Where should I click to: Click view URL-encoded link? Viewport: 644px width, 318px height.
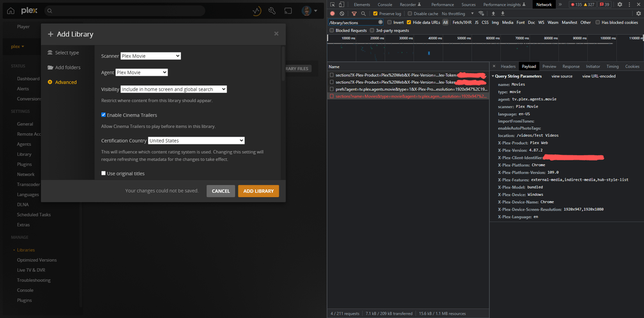pyautogui.click(x=599, y=76)
